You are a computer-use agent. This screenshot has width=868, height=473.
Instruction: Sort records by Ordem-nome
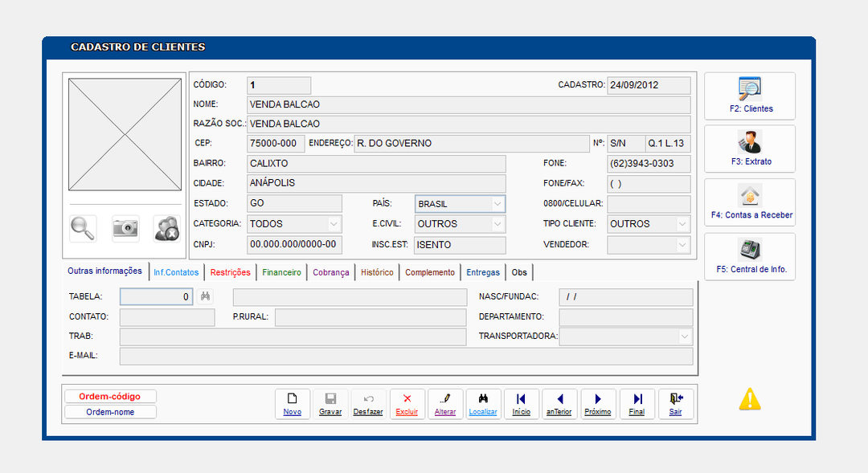tap(110, 412)
